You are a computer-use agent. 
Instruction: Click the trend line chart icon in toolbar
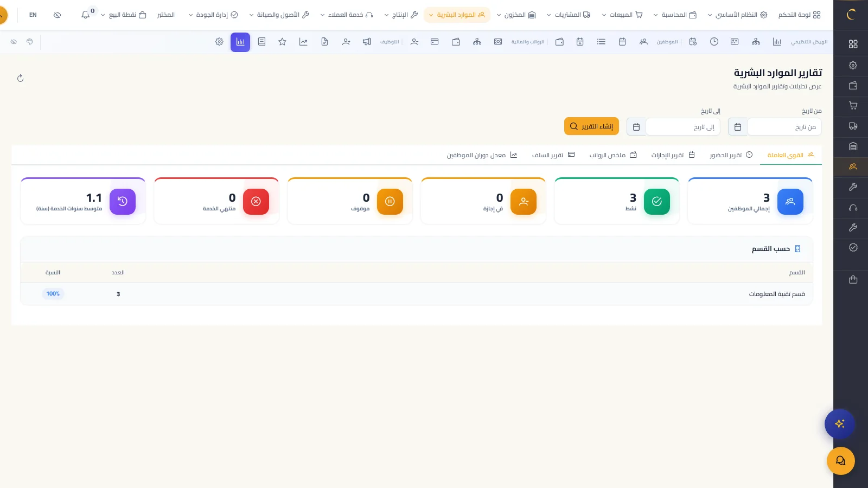tap(303, 42)
